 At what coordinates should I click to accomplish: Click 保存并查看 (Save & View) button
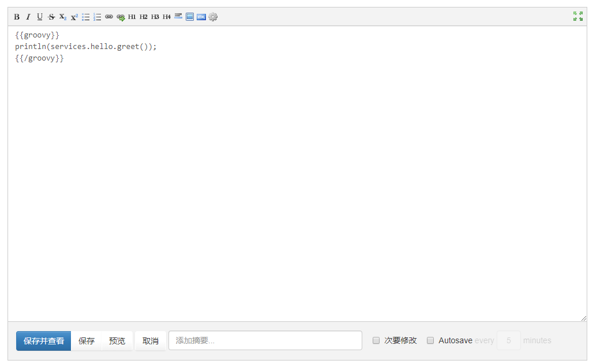(43, 341)
